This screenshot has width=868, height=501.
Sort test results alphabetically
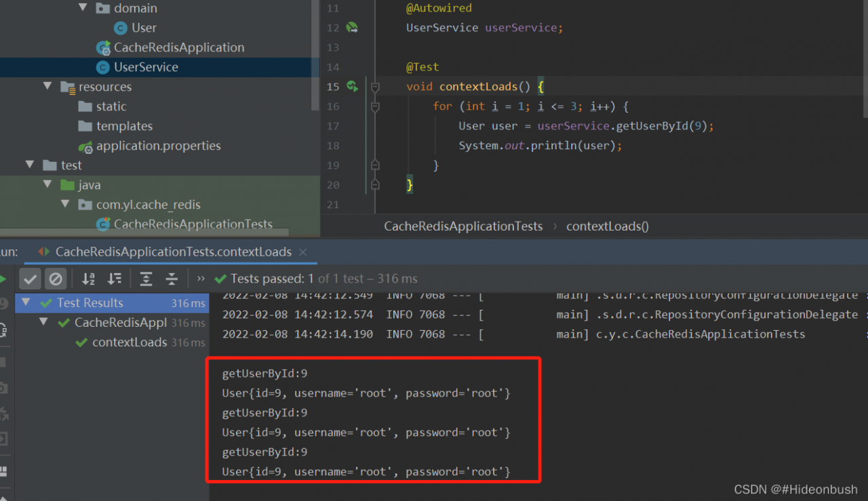click(x=89, y=279)
